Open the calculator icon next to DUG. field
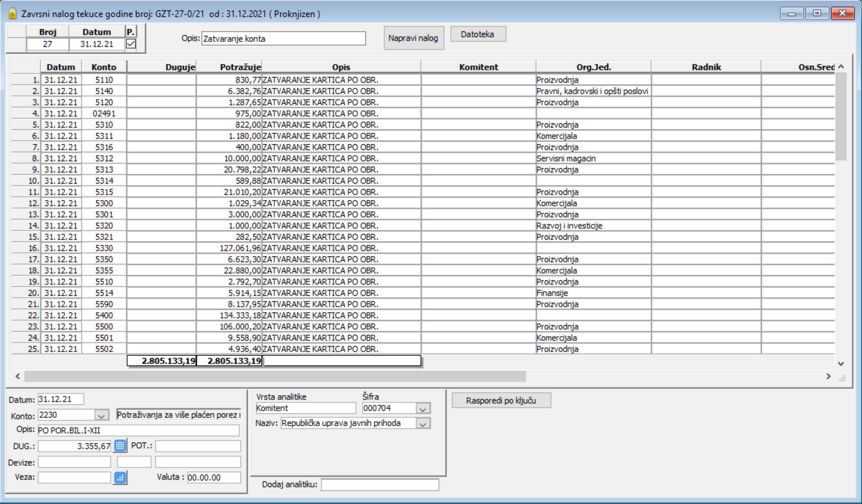The image size is (862, 504). (x=120, y=445)
